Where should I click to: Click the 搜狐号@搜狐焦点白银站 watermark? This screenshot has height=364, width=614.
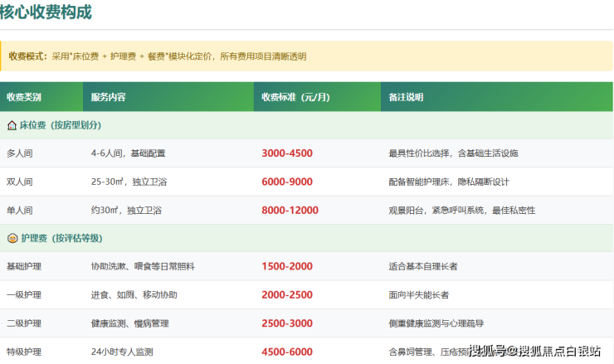coord(534,352)
